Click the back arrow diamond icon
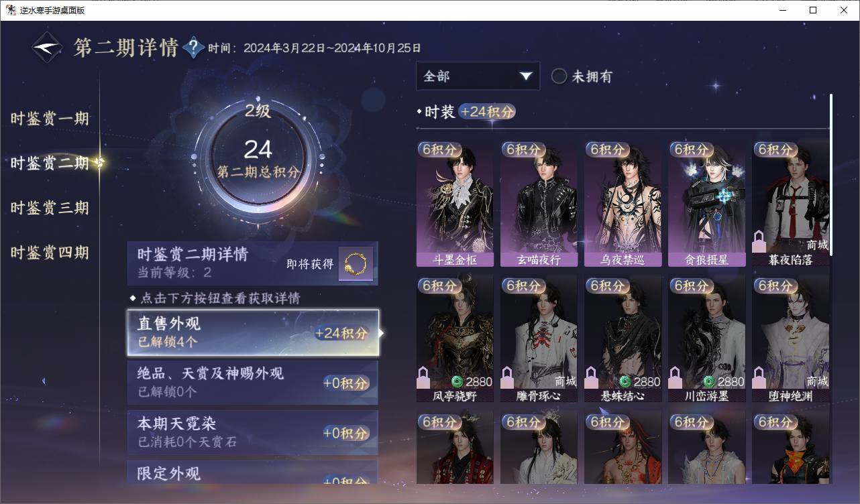 (x=47, y=48)
